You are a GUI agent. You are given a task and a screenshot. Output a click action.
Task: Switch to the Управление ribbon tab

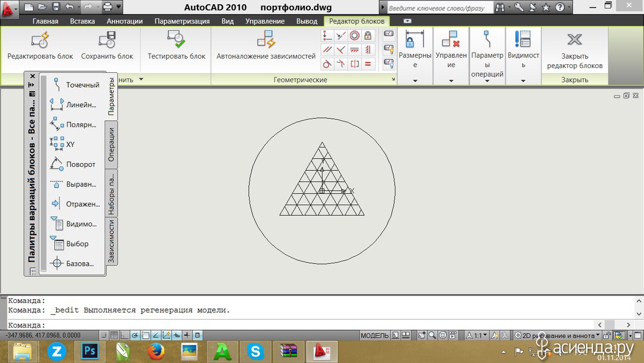[265, 21]
